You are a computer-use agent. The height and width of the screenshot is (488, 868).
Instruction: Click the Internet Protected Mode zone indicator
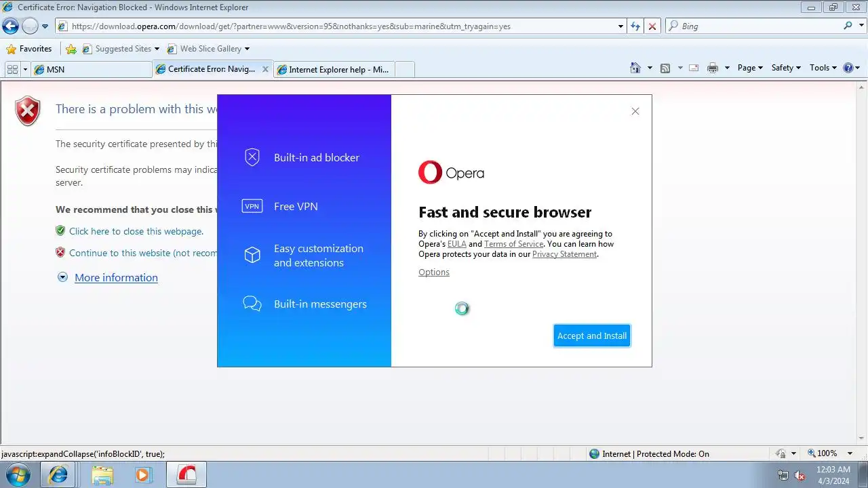point(649,453)
